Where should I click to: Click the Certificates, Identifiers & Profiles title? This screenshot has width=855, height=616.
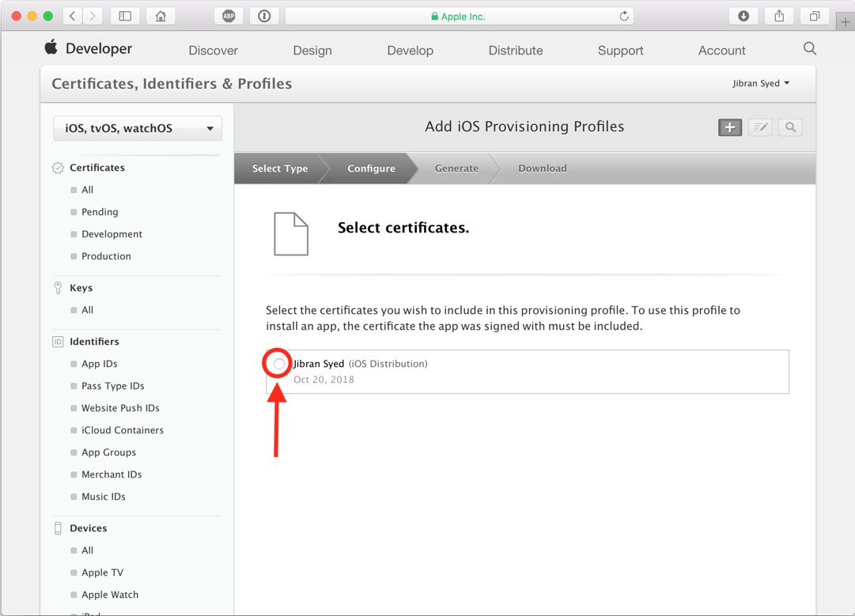172,83
